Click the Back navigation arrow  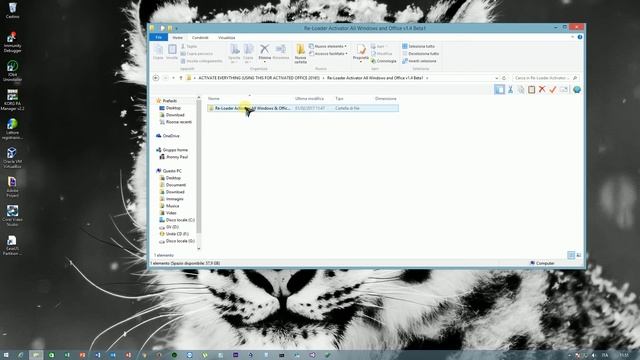pos(156,78)
